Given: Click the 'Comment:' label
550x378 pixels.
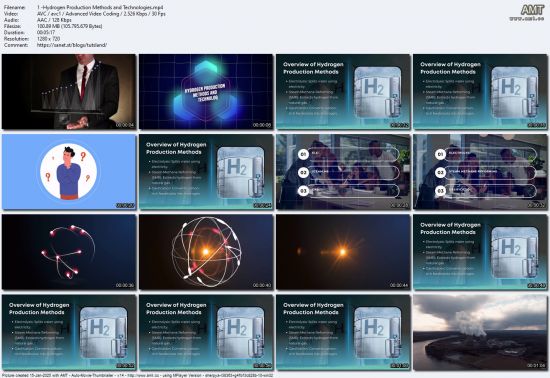Looking at the screenshot, I should point(15,45).
